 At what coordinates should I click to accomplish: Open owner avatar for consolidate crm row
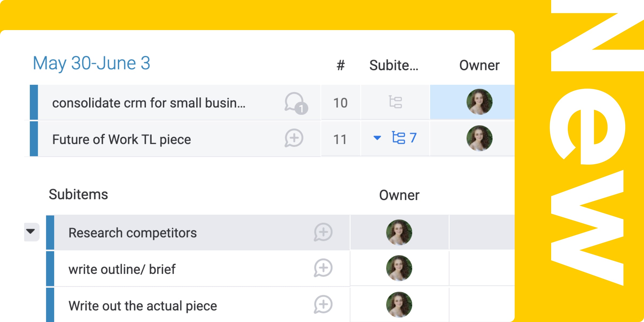click(x=479, y=102)
